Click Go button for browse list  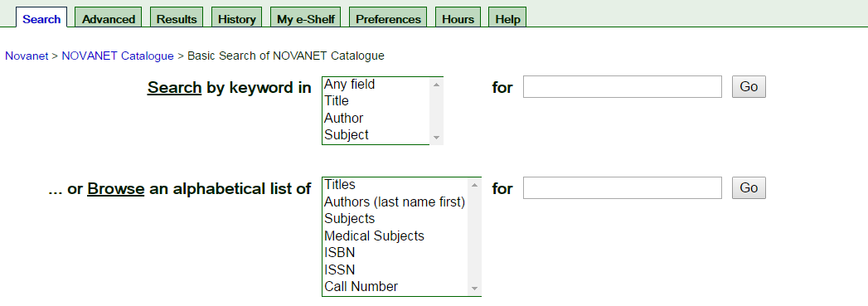pyautogui.click(x=749, y=188)
